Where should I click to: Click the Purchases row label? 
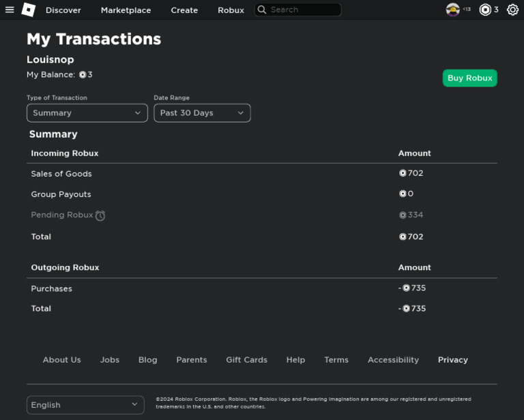pyautogui.click(x=51, y=289)
